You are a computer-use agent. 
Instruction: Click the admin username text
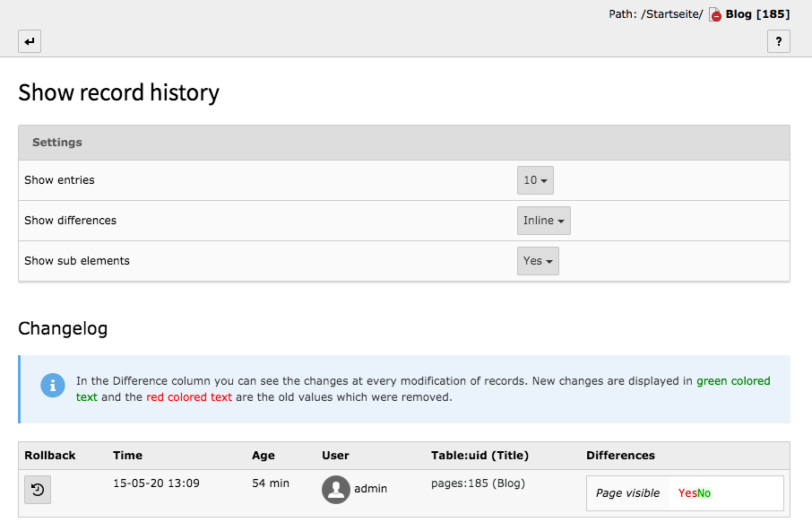(370, 489)
